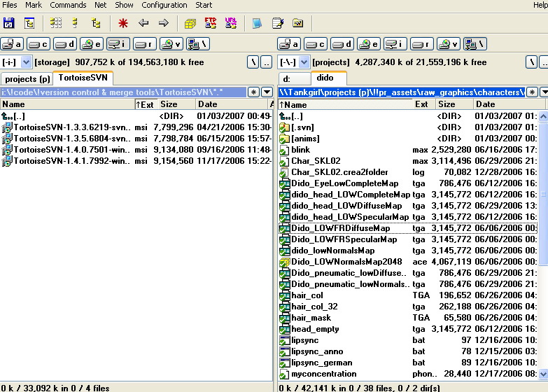Open right panel directory hotlist asterisk button

532,92
